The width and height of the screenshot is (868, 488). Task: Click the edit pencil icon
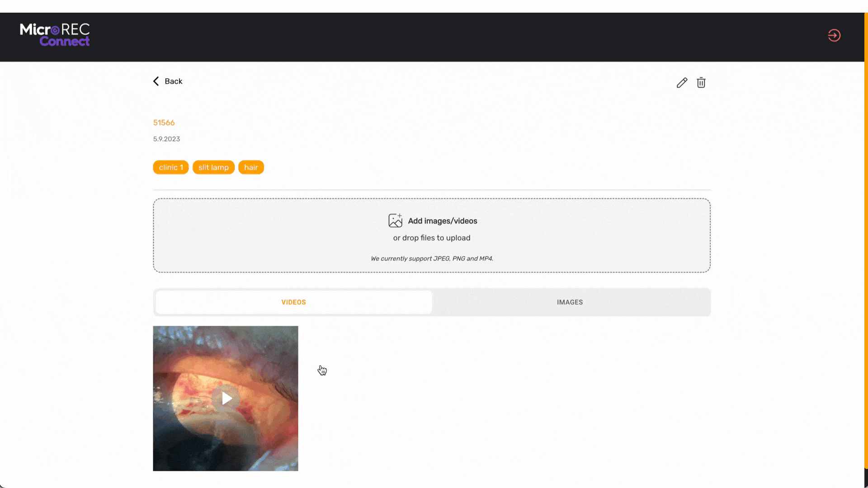pos(682,83)
